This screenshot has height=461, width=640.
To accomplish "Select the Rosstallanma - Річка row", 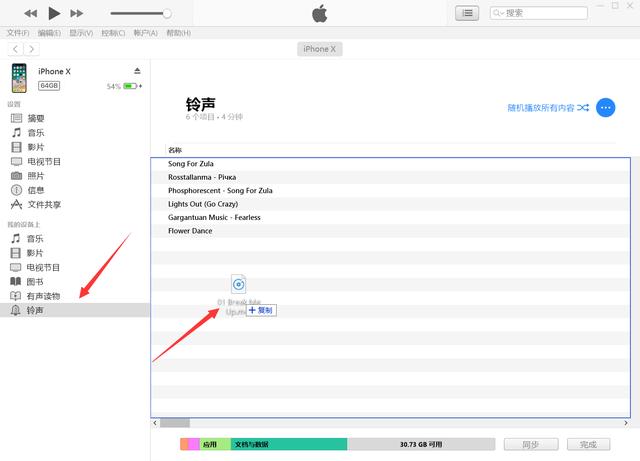I will [390, 177].
